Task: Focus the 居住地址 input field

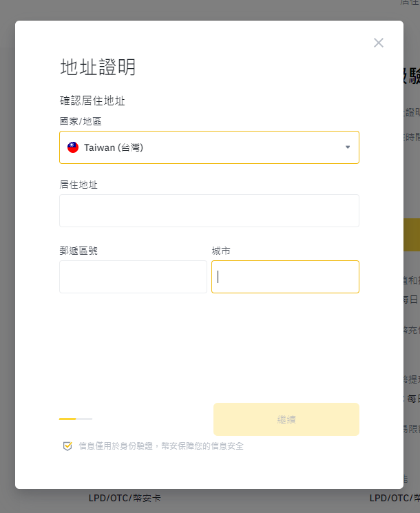Action: click(x=209, y=211)
